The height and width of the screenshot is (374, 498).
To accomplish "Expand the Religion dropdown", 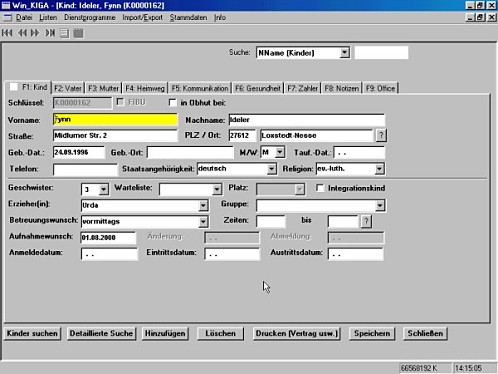I will tap(379, 169).
